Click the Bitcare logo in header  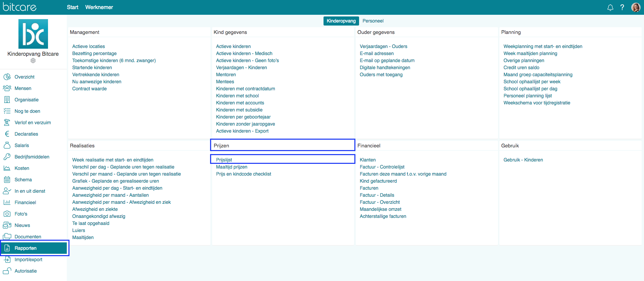[19, 7]
